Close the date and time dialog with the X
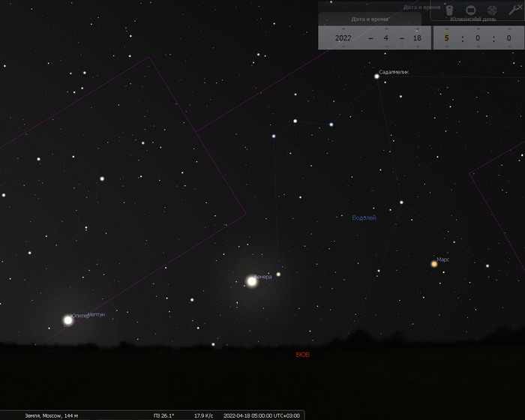525x420 pixels. (x=520, y=6)
